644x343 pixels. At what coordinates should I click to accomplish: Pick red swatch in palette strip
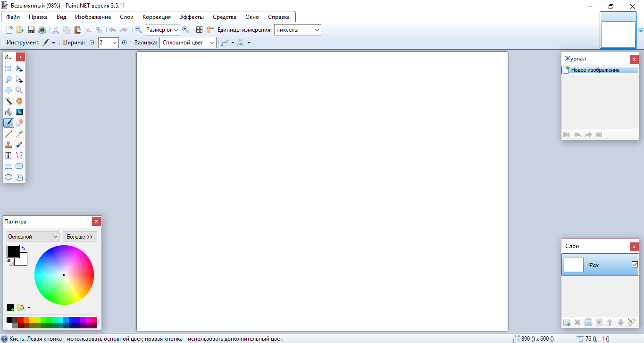[x=21, y=320]
